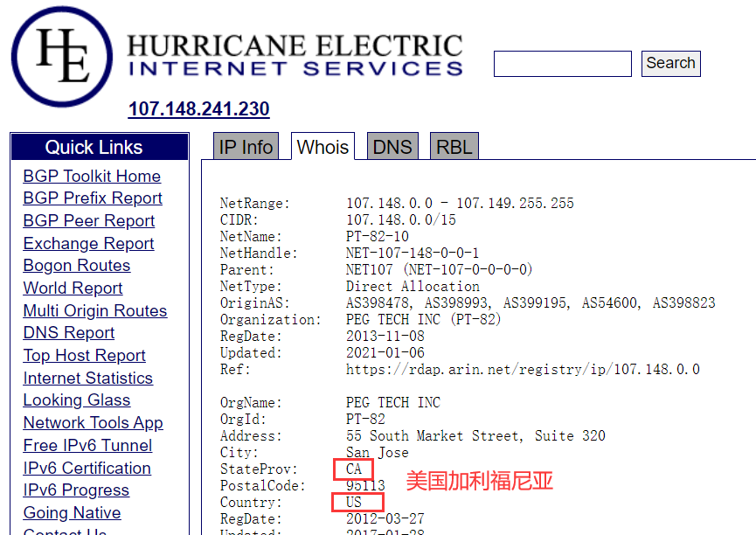Open Exchange Report link
756x535 pixels.
[x=89, y=244]
